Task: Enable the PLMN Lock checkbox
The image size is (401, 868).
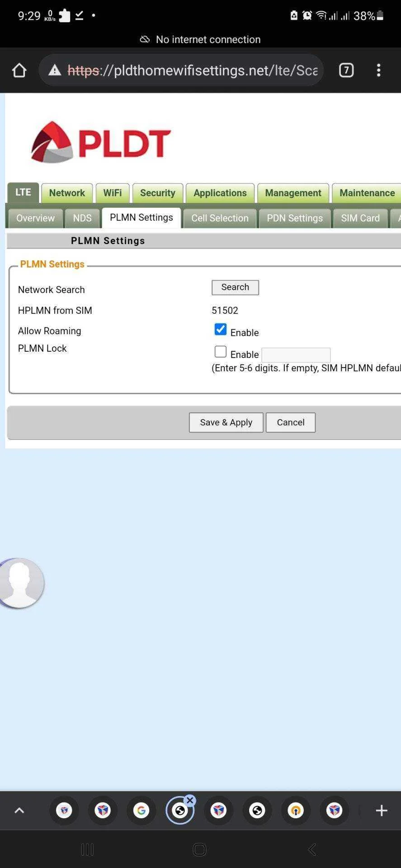Action: pyautogui.click(x=220, y=352)
